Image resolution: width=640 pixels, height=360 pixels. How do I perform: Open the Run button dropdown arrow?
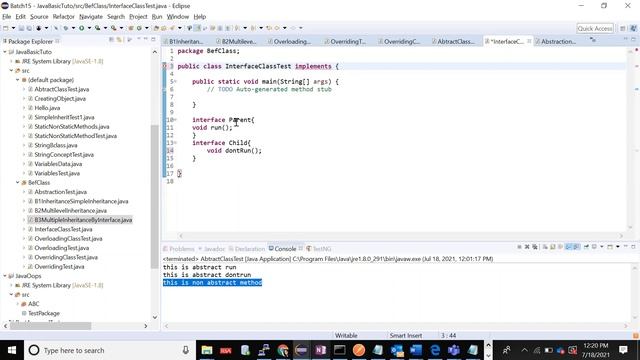click(x=89, y=28)
